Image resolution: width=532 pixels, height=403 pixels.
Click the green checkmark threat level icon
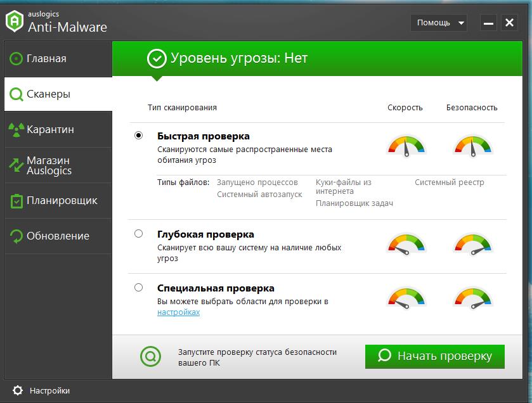click(156, 59)
